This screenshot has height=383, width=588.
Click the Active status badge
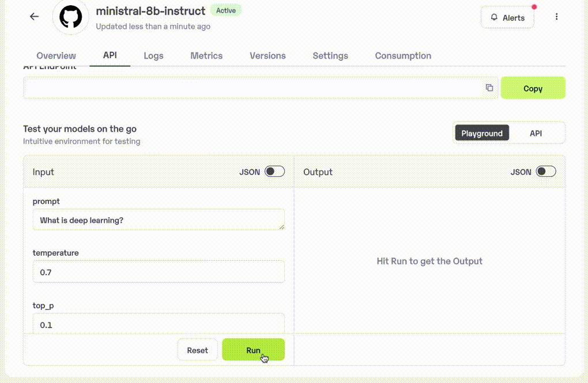(x=226, y=10)
